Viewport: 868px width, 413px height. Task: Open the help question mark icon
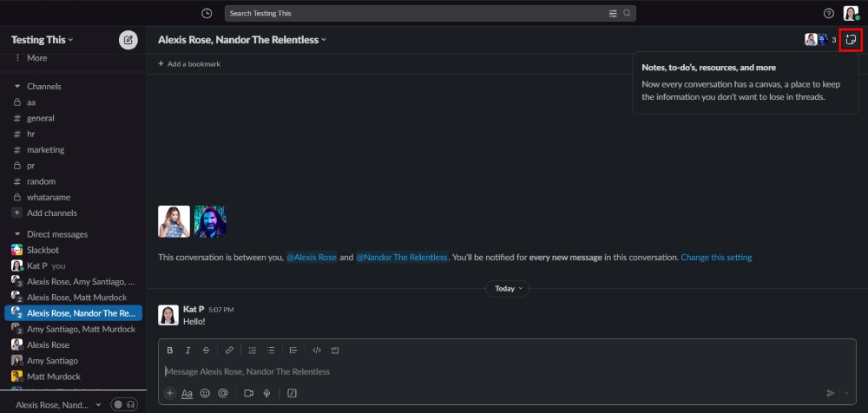(829, 13)
